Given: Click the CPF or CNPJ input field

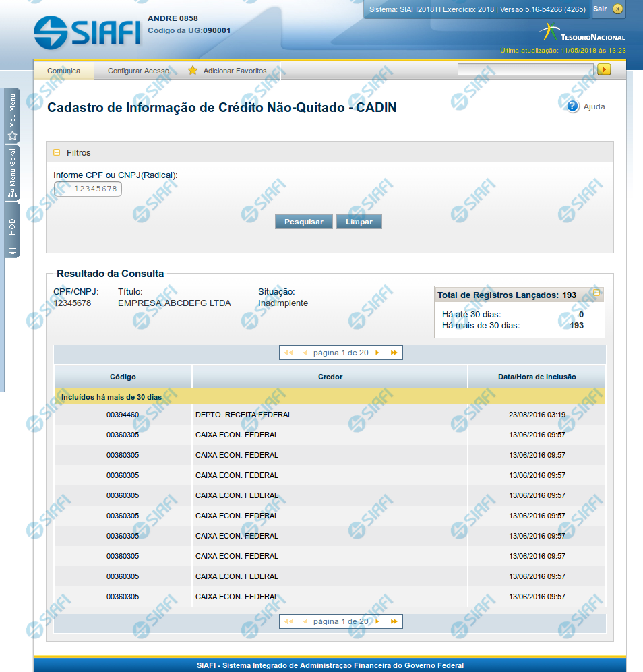Looking at the screenshot, I should pyautogui.click(x=88, y=189).
